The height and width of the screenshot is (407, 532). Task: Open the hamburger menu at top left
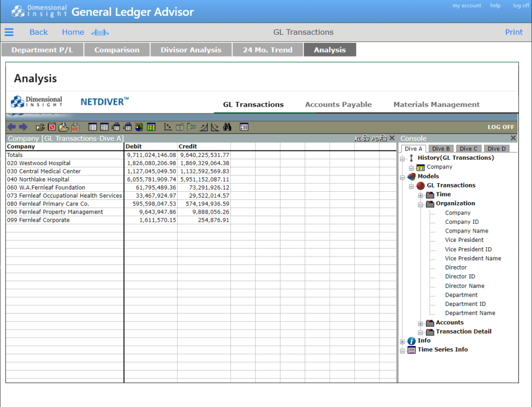9,32
